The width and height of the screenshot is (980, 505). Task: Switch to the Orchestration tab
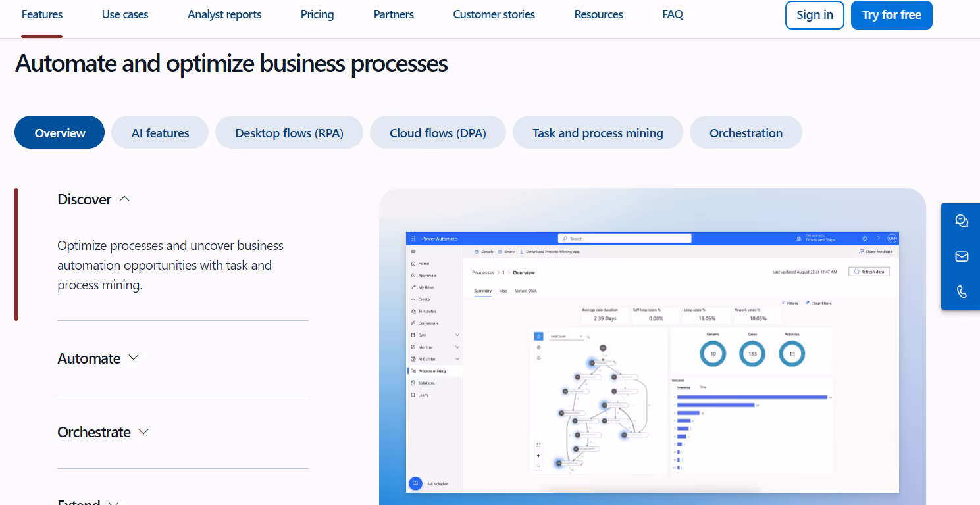click(746, 133)
